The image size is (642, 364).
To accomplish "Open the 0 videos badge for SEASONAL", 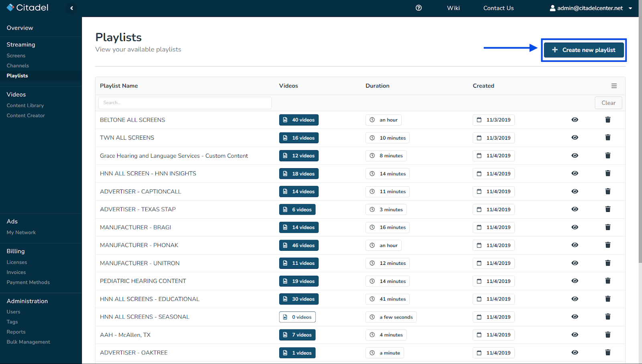I will coord(297,317).
